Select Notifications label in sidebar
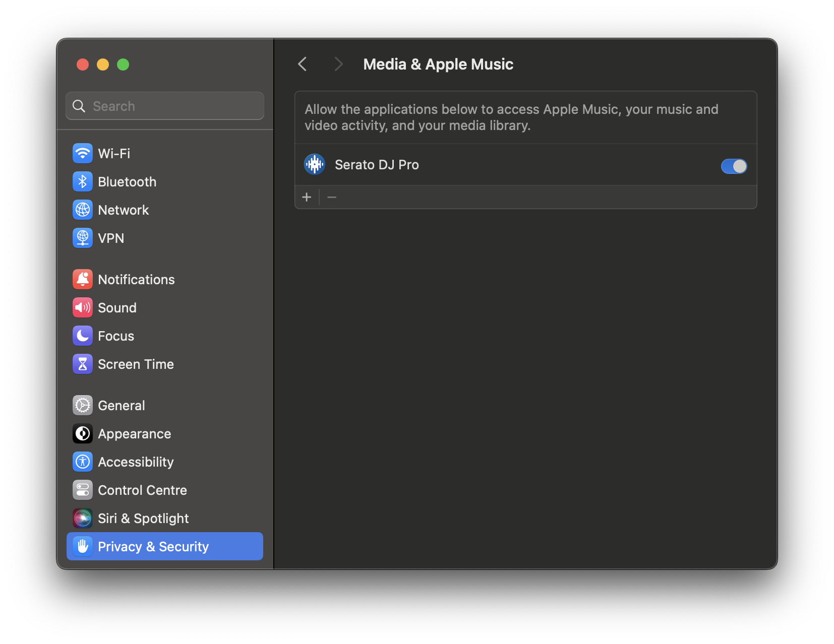Viewport: 834px width, 644px height. click(x=136, y=279)
